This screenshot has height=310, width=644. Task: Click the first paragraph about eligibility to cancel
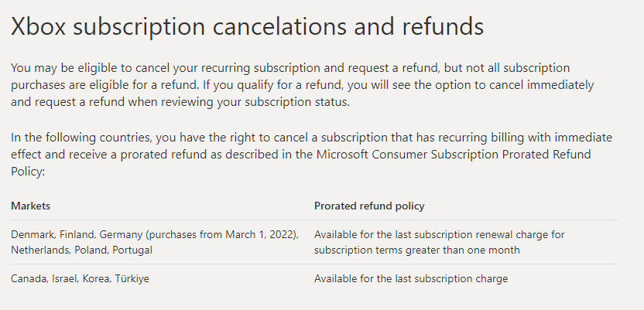tap(303, 85)
